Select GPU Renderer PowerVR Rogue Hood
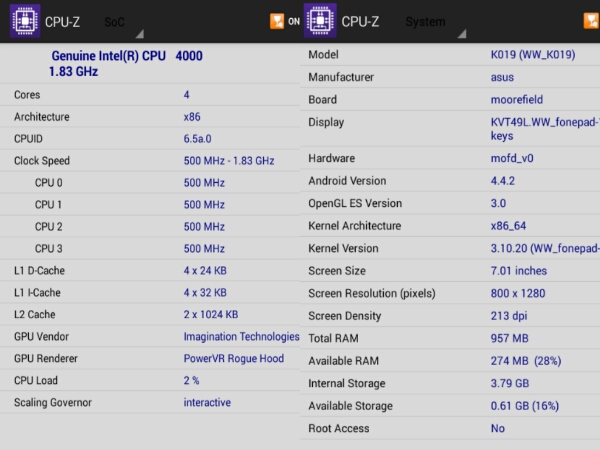 [x=234, y=359]
